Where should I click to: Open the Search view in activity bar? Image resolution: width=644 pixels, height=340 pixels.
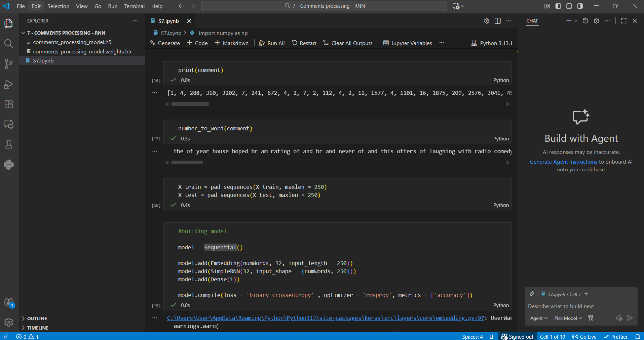(x=9, y=44)
